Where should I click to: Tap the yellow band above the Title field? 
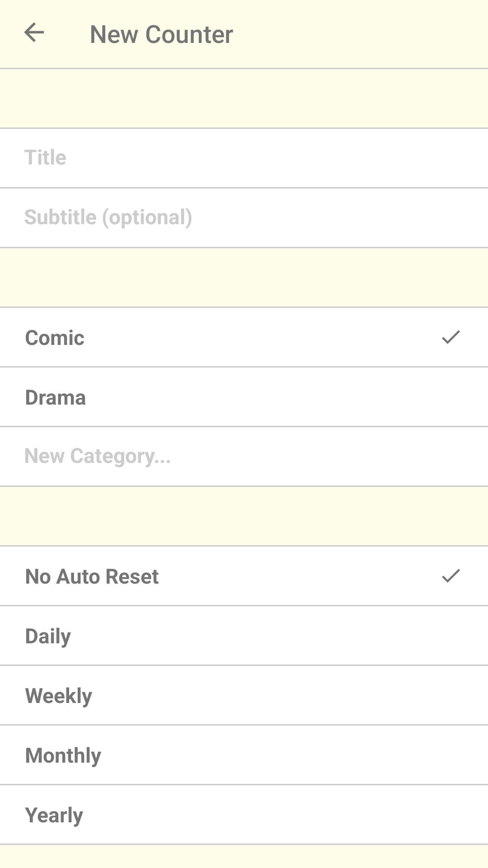244,99
